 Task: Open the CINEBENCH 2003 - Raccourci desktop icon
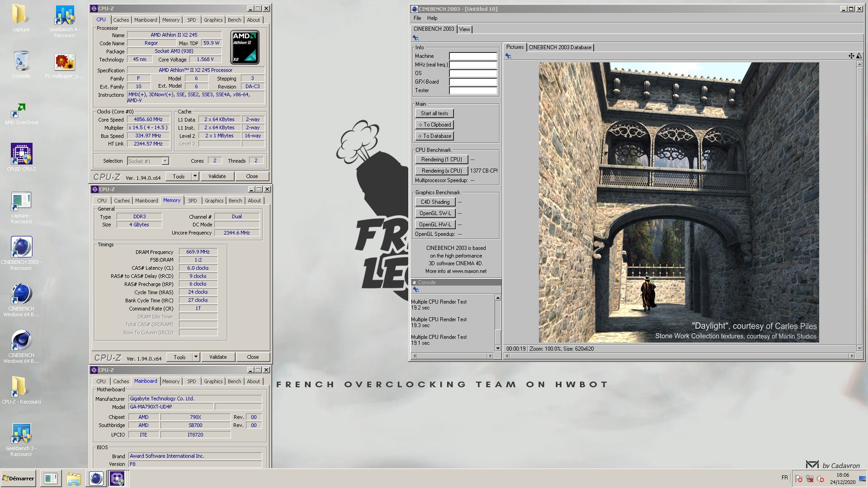pyautogui.click(x=21, y=253)
